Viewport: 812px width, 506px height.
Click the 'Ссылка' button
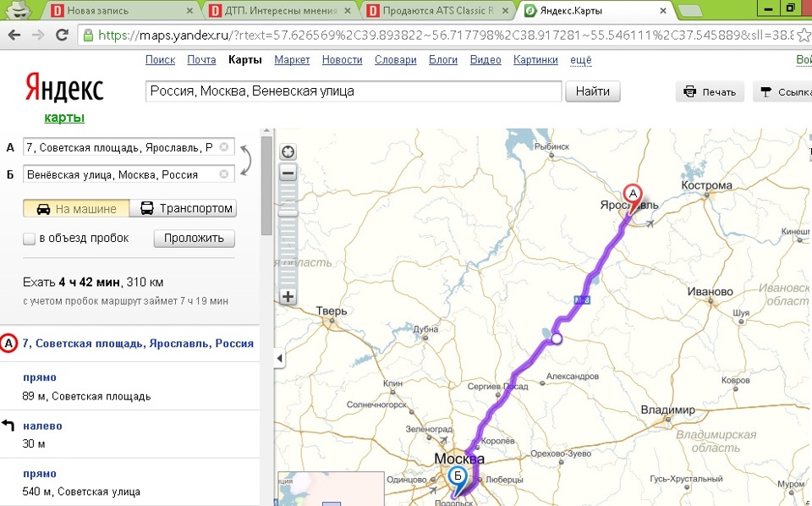[x=783, y=91]
